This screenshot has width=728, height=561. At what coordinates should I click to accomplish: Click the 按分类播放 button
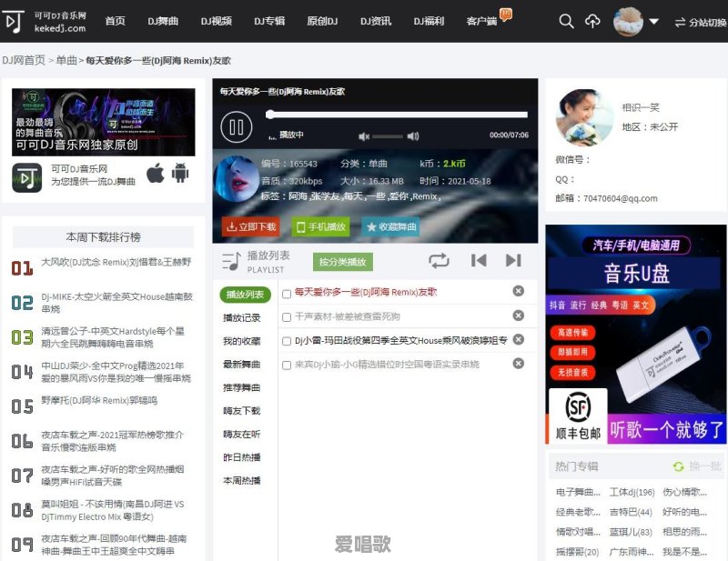point(343,262)
